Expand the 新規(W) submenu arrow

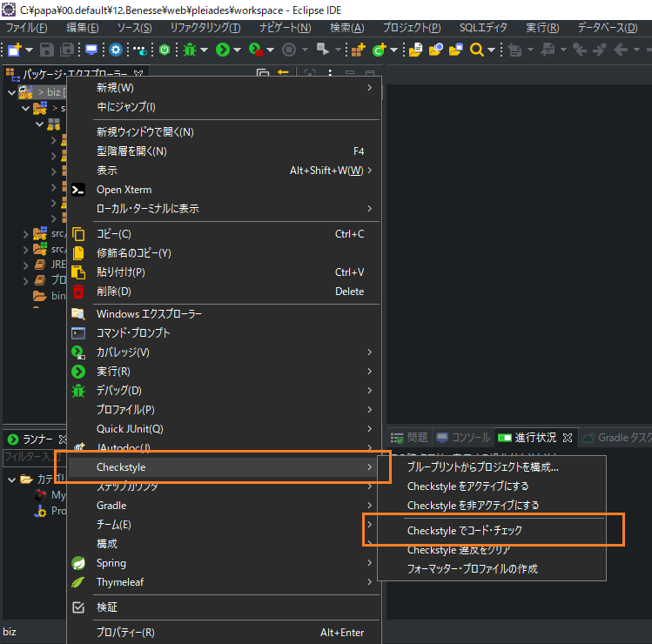tap(370, 87)
